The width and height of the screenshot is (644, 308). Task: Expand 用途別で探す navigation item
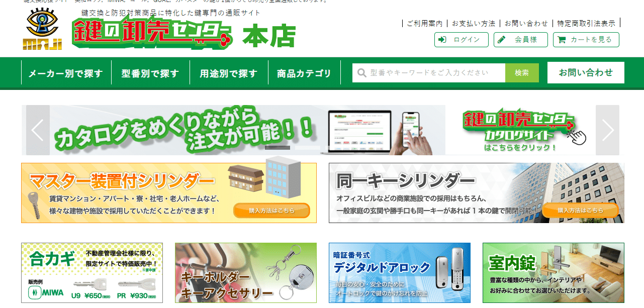229,73
